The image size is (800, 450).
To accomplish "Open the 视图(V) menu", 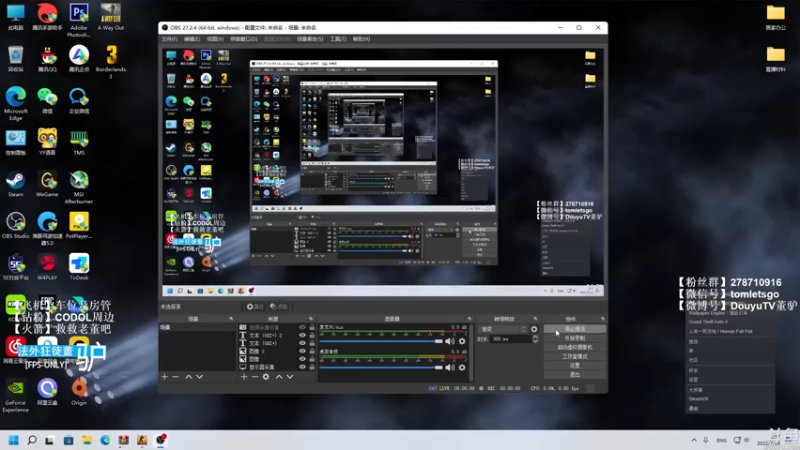I will (x=215, y=39).
